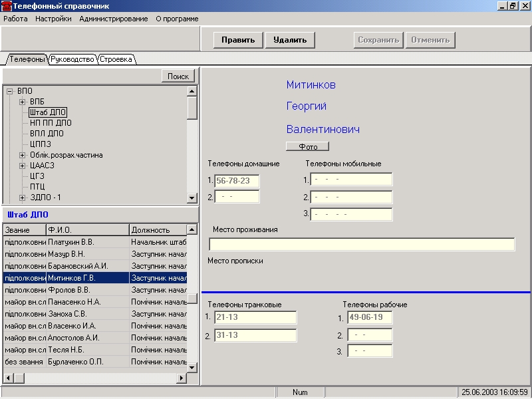Open the Администрирование menu
532x399 pixels.
[113, 19]
